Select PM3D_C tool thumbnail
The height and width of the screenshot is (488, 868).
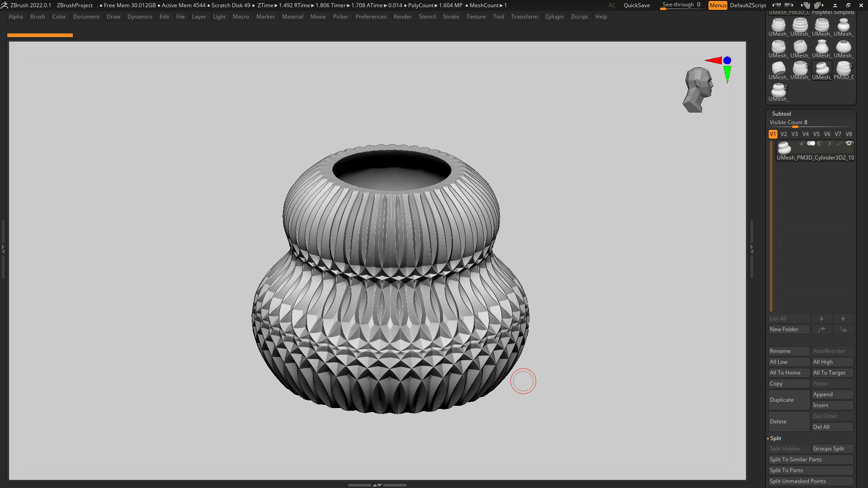tap(844, 70)
